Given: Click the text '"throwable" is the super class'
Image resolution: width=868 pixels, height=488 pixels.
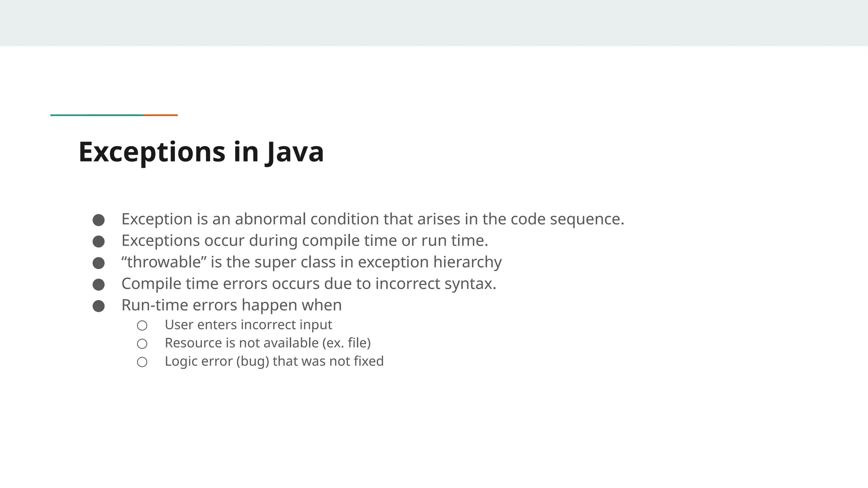Looking at the screenshot, I should (x=311, y=262).
